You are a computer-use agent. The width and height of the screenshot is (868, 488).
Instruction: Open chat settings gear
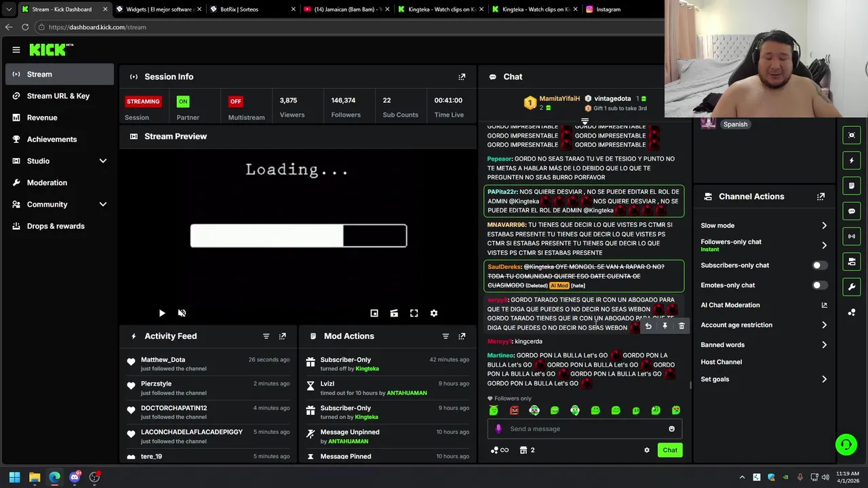click(647, 450)
